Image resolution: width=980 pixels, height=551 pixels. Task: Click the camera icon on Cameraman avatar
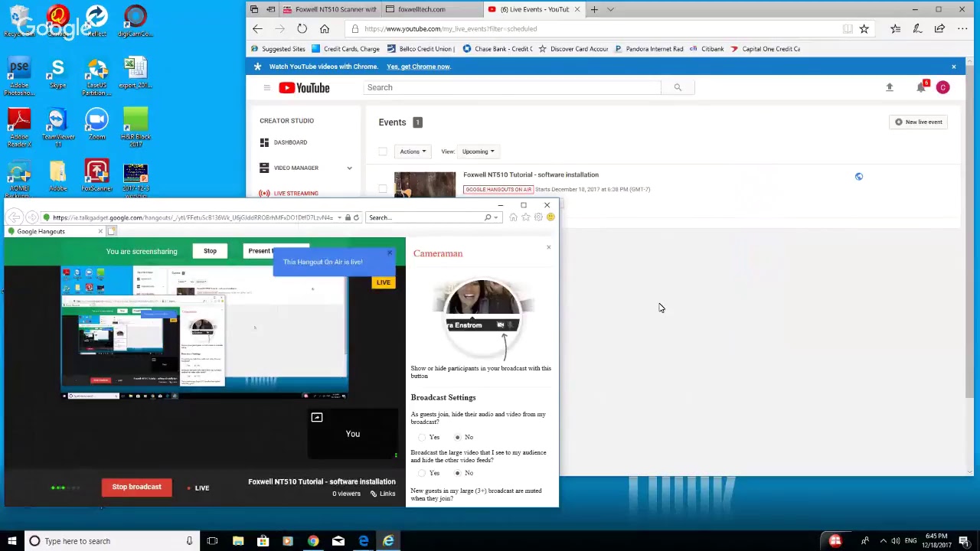pos(500,325)
